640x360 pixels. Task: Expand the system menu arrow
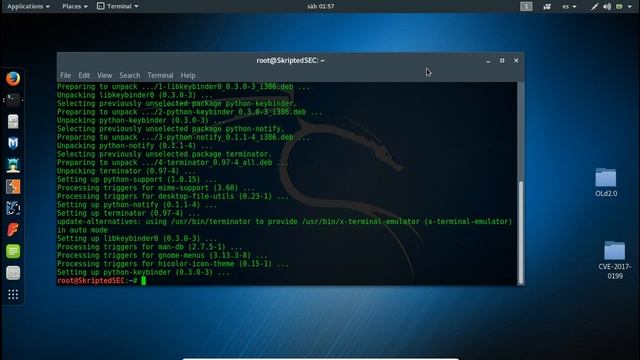[x=630, y=6]
